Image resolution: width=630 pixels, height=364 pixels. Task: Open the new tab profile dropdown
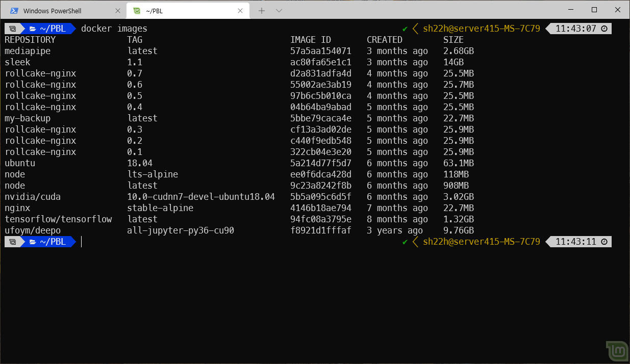[x=279, y=11]
